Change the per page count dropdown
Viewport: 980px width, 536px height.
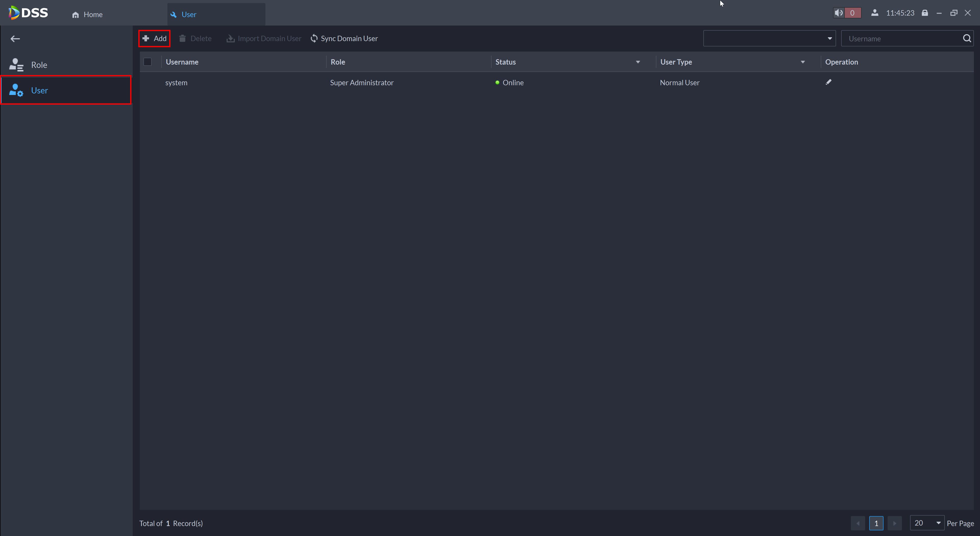tap(927, 523)
